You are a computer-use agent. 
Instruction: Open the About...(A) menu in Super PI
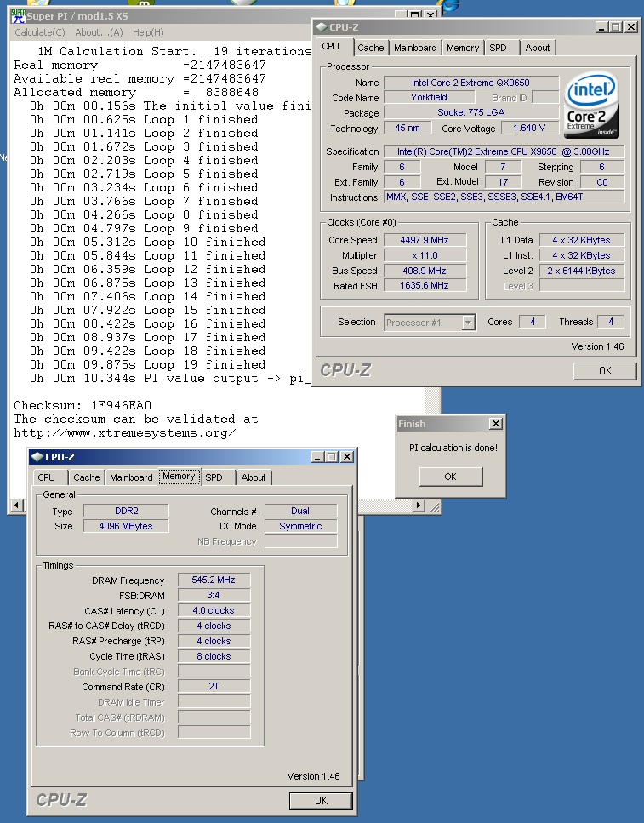(x=99, y=32)
